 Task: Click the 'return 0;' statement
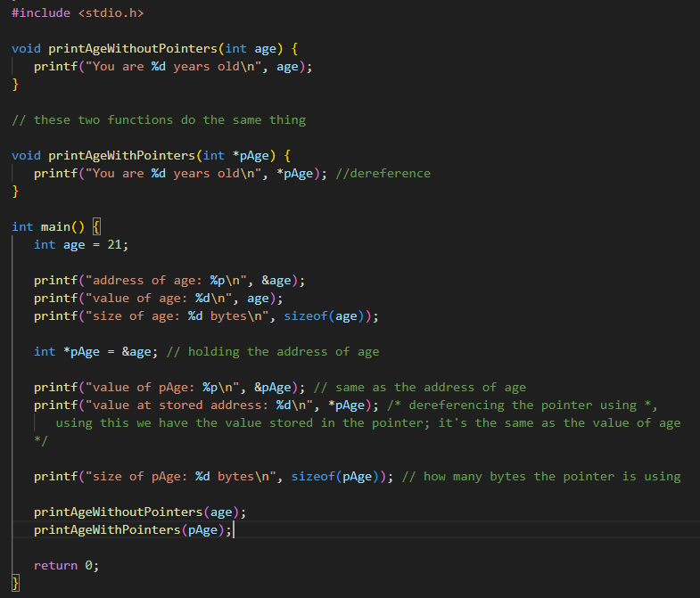(x=67, y=566)
